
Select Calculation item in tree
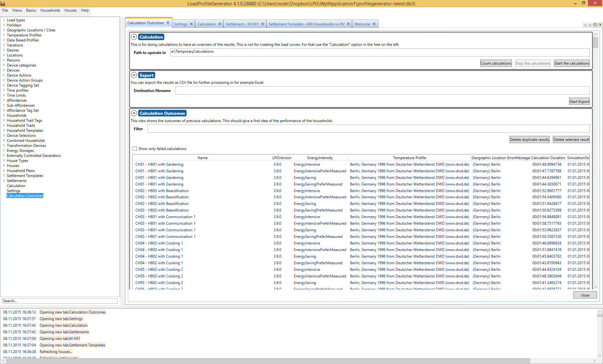click(16, 186)
